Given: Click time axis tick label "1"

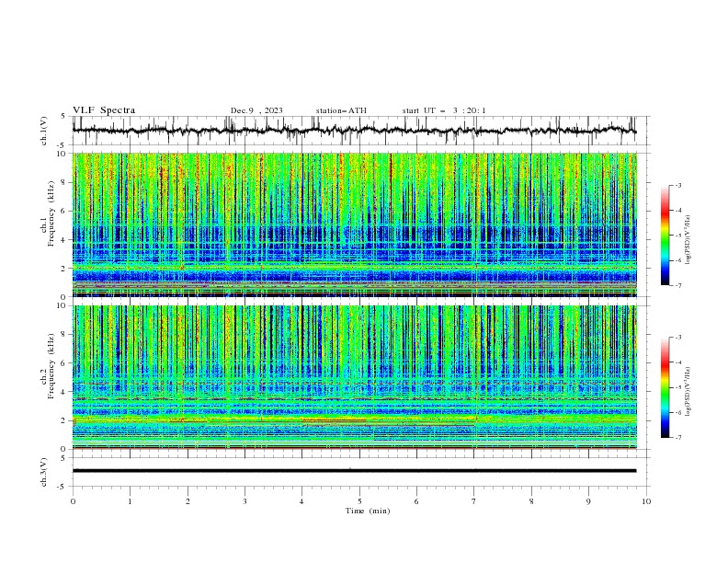Looking at the screenshot, I should (130, 501).
